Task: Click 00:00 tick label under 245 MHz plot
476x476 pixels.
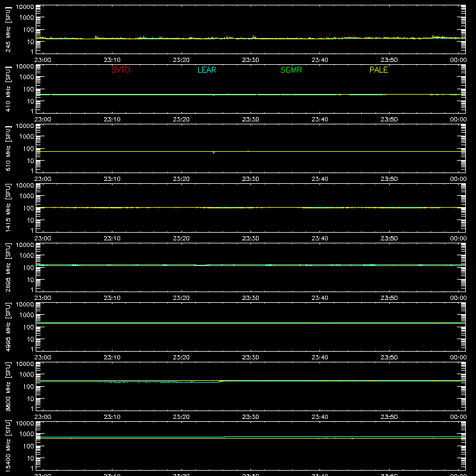Action: (458, 60)
